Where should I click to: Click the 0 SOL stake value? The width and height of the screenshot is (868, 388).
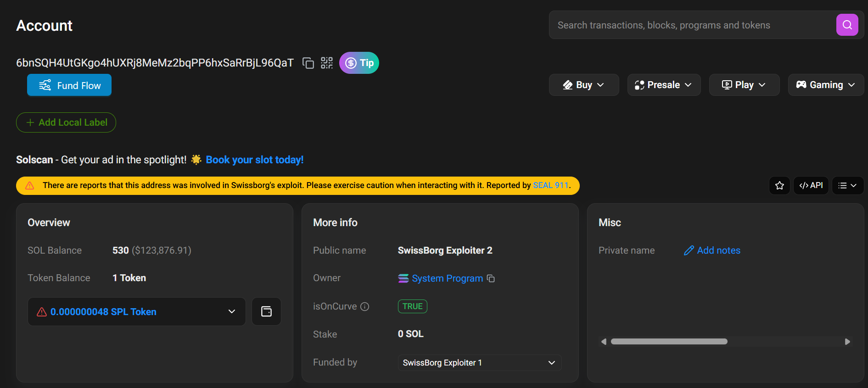tap(411, 334)
